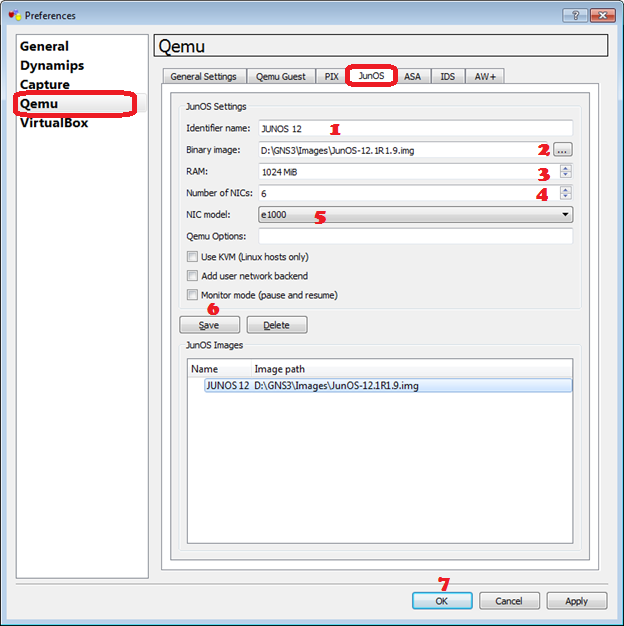Enable Use KVM (Linux hosts only)
The height and width of the screenshot is (626, 624).
192,257
